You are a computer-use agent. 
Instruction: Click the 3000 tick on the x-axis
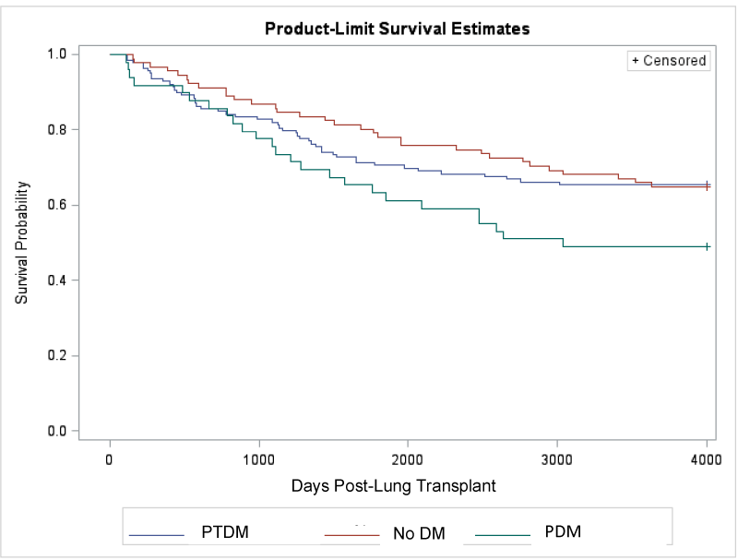557,458
